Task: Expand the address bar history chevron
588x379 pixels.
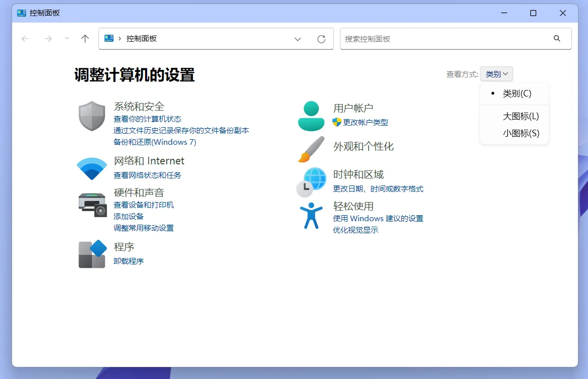Action: coord(298,39)
